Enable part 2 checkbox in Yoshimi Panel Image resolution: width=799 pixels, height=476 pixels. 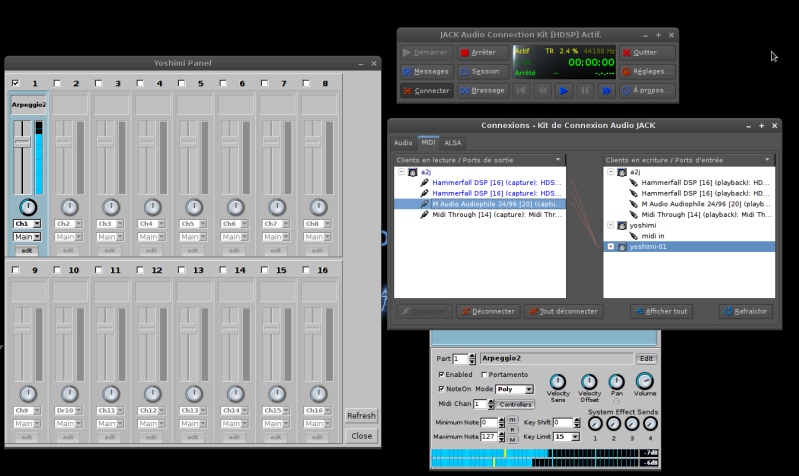[x=57, y=83]
